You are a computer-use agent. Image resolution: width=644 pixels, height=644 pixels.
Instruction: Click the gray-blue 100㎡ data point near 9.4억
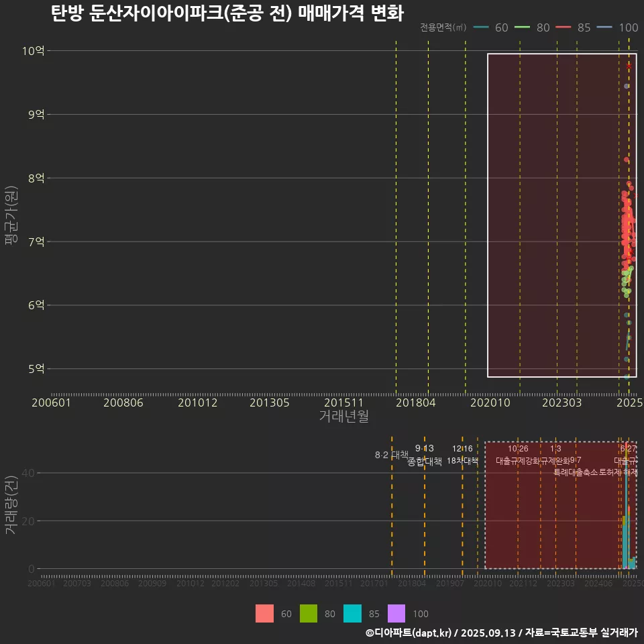coord(627,87)
